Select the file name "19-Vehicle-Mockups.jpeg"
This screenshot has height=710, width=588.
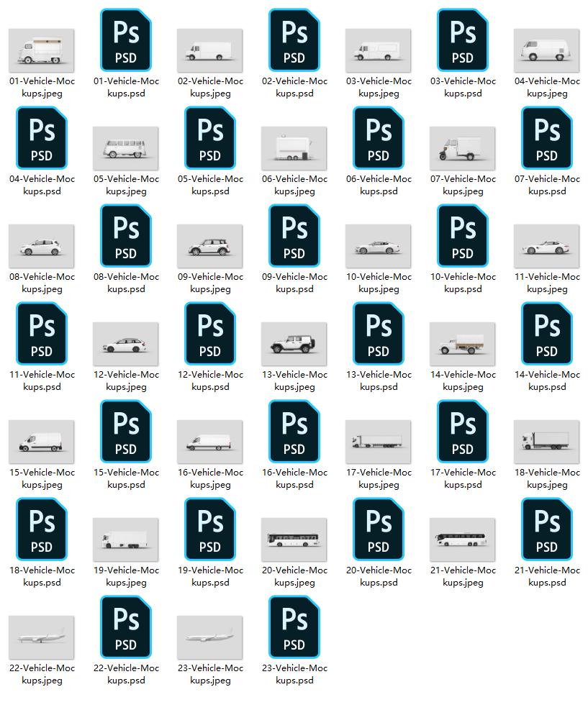point(126,576)
